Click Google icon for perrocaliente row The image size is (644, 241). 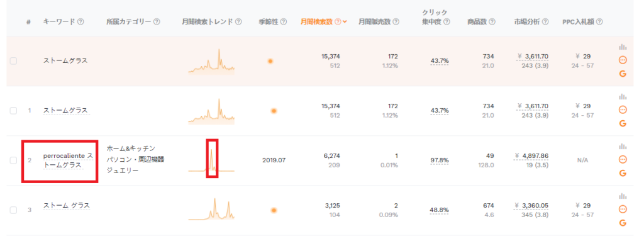pyautogui.click(x=623, y=173)
